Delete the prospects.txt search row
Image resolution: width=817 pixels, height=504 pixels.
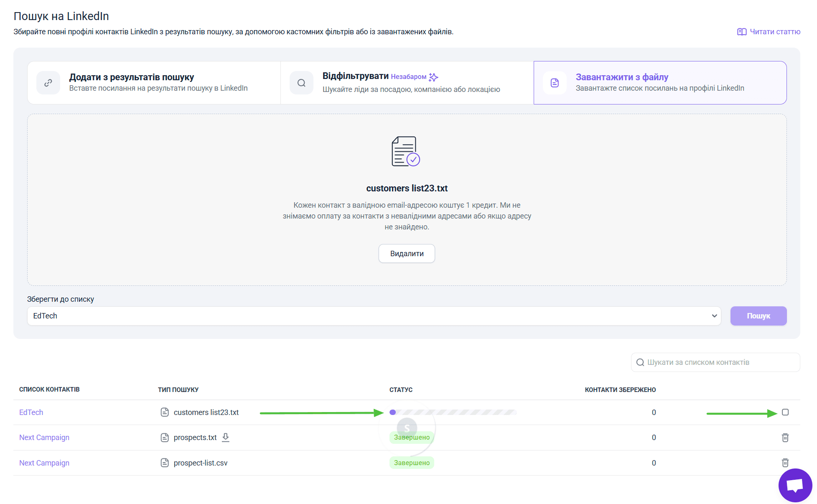[785, 438]
